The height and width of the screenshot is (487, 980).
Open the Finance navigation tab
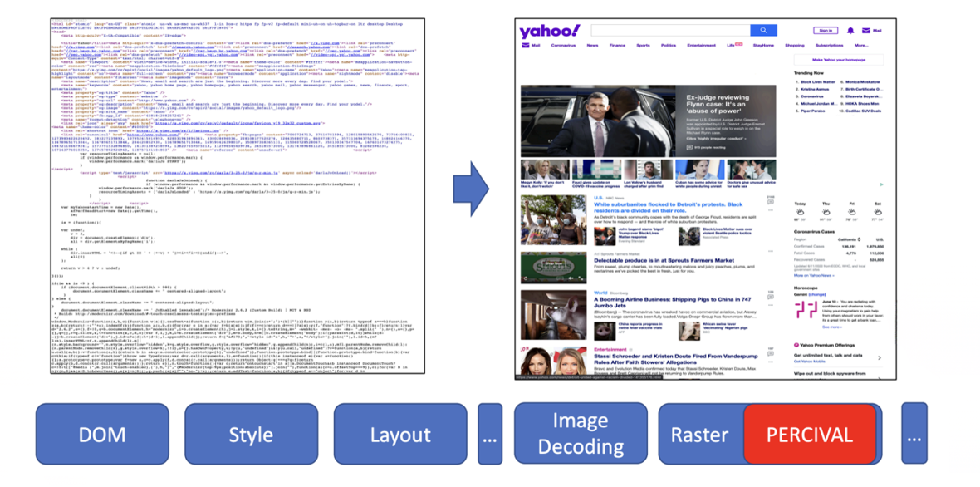(617, 46)
